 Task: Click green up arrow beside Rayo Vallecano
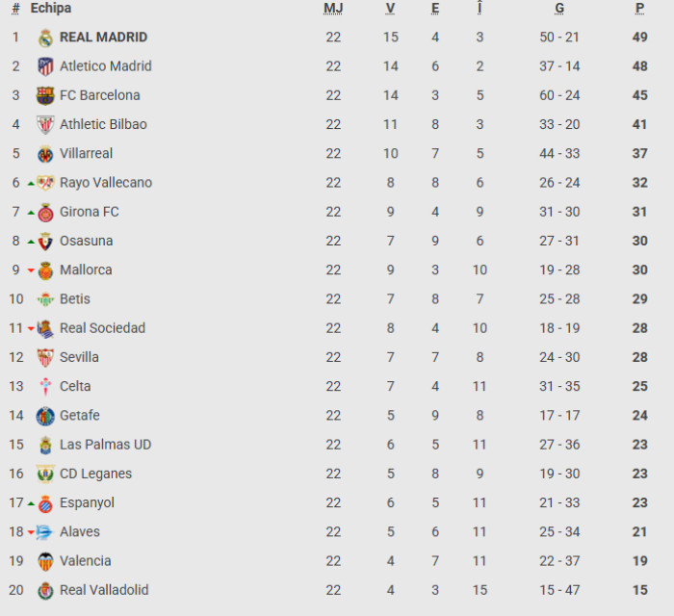click(31, 184)
